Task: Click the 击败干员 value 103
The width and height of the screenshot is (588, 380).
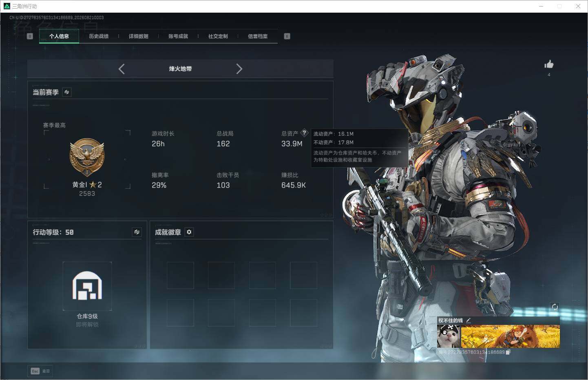Action: [223, 186]
